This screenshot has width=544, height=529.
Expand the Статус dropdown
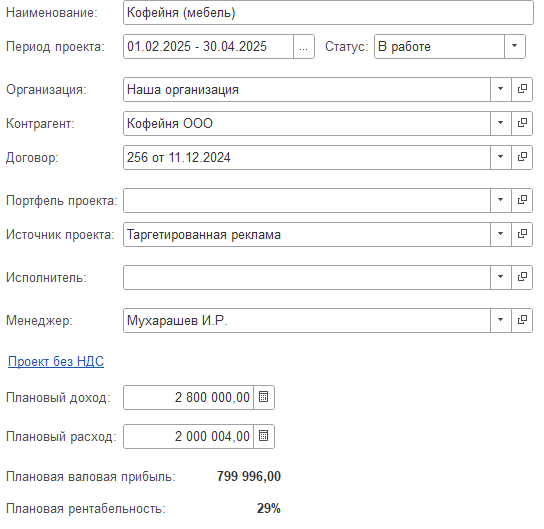click(515, 46)
